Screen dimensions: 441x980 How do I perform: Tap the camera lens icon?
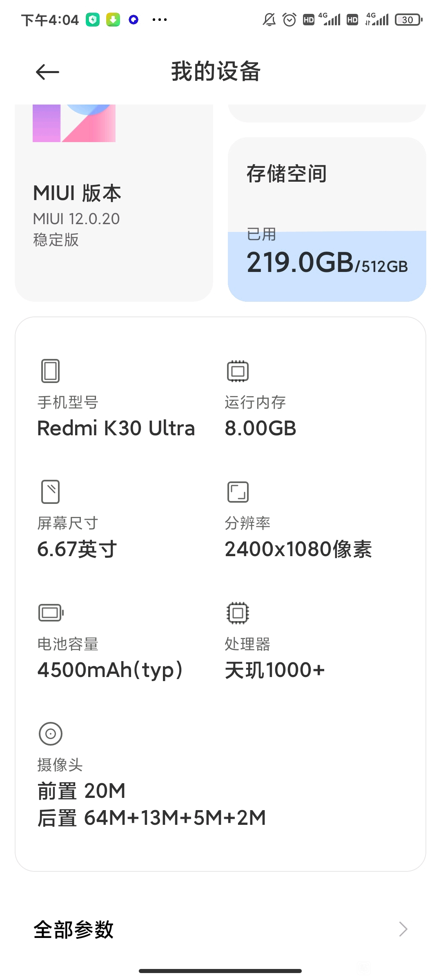50,733
